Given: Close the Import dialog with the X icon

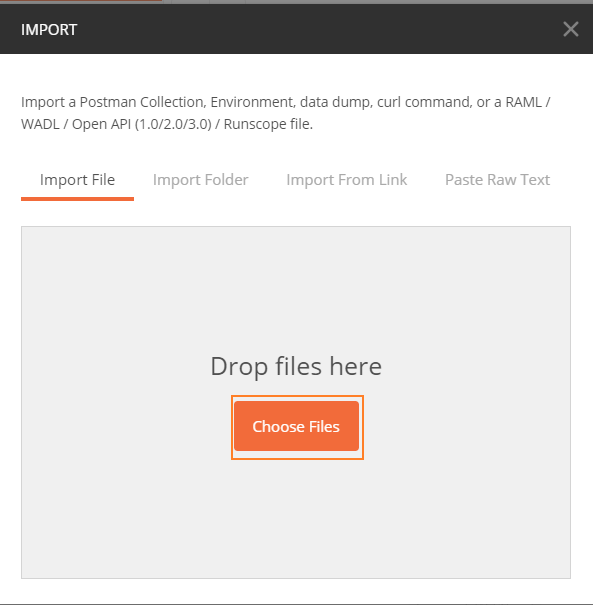Looking at the screenshot, I should tap(570, 29).
